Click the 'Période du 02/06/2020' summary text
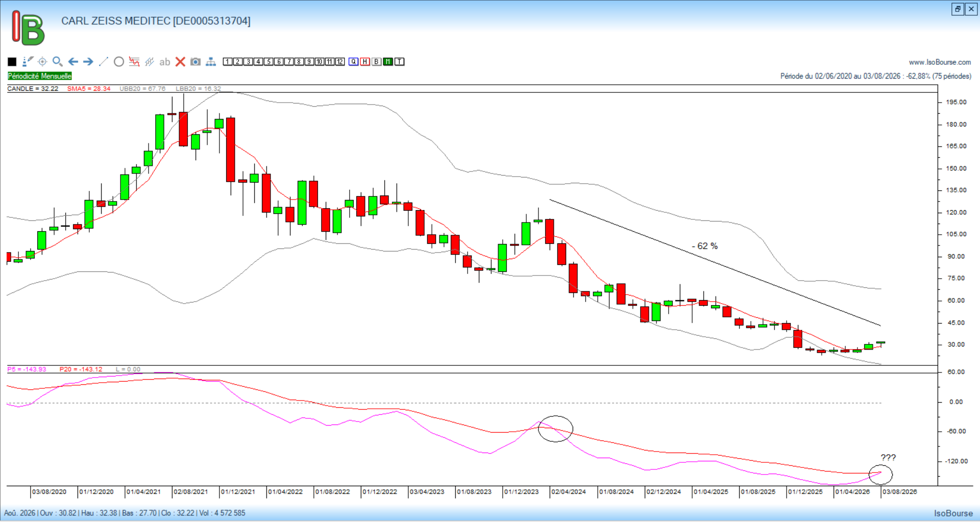 [876, 76]
